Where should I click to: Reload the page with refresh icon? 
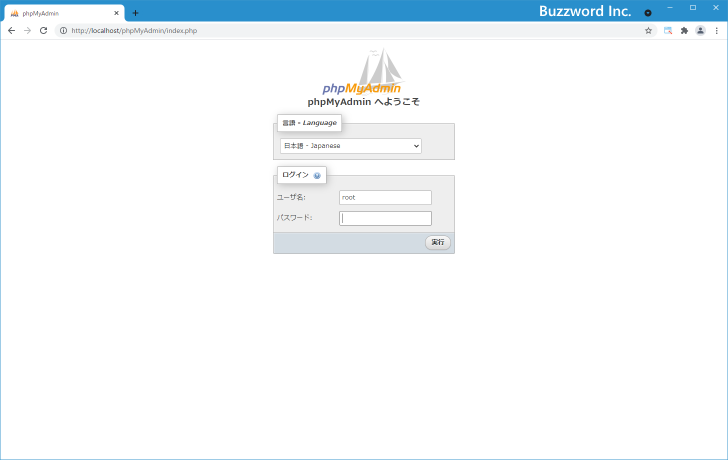[x=44, y=31]
